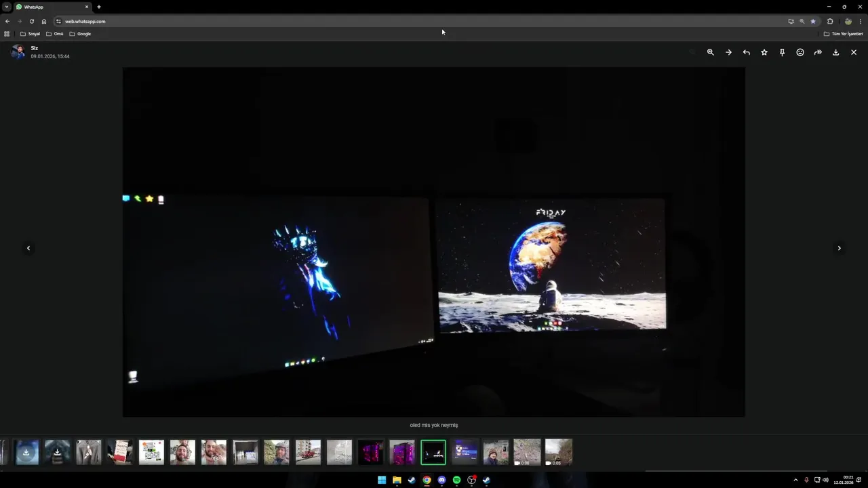Open the street with red car thumbnail
This screenshot has width=868, height=488.
(308, 452)
